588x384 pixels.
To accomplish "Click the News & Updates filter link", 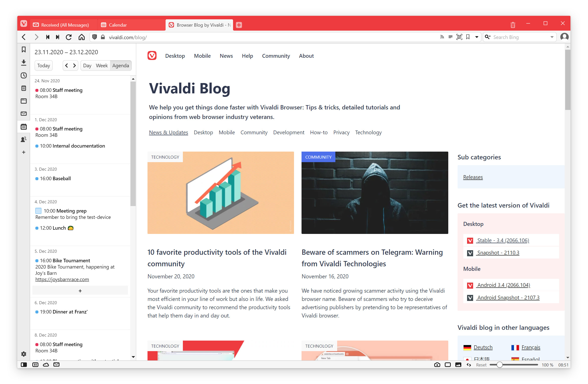I will point(168,132).
